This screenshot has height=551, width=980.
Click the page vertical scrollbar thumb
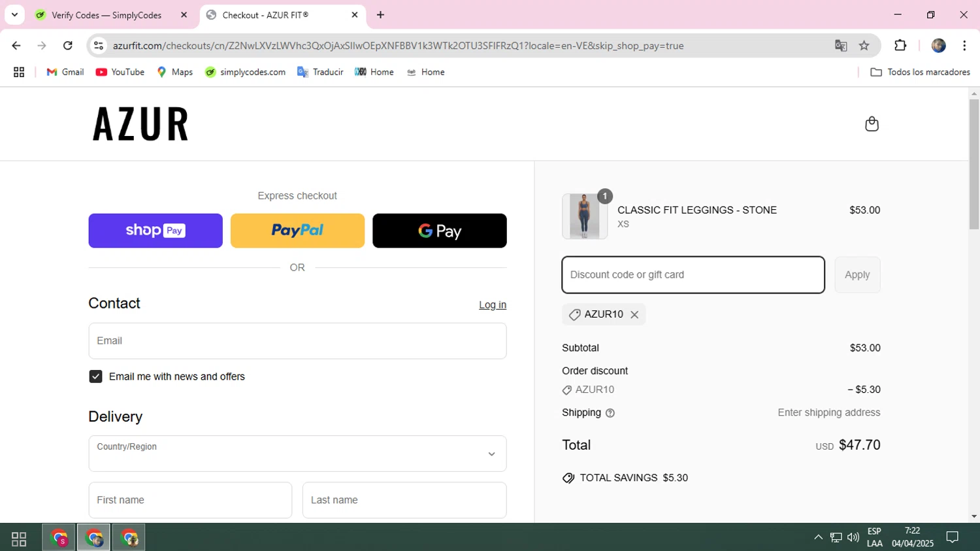tap(974, 164)
